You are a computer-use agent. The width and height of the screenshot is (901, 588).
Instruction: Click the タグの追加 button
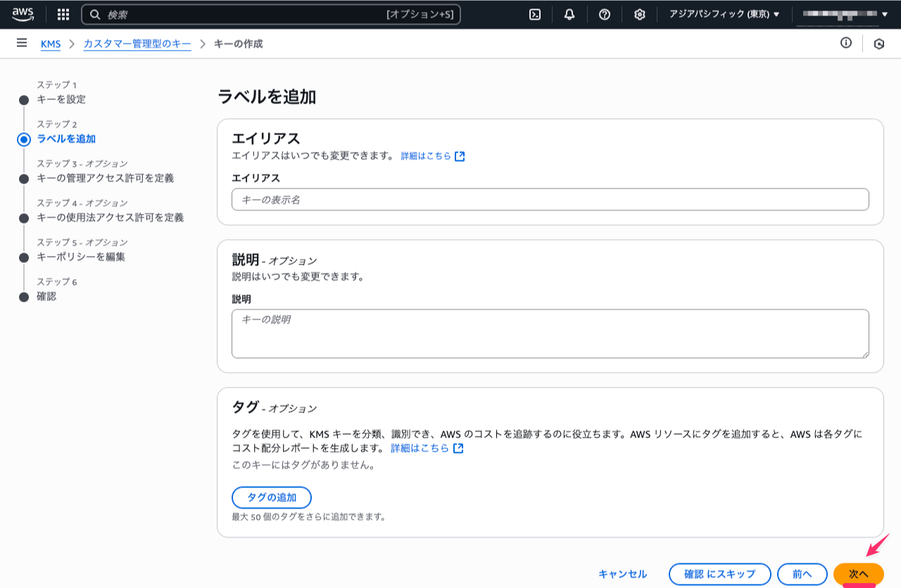click(272, 497)
